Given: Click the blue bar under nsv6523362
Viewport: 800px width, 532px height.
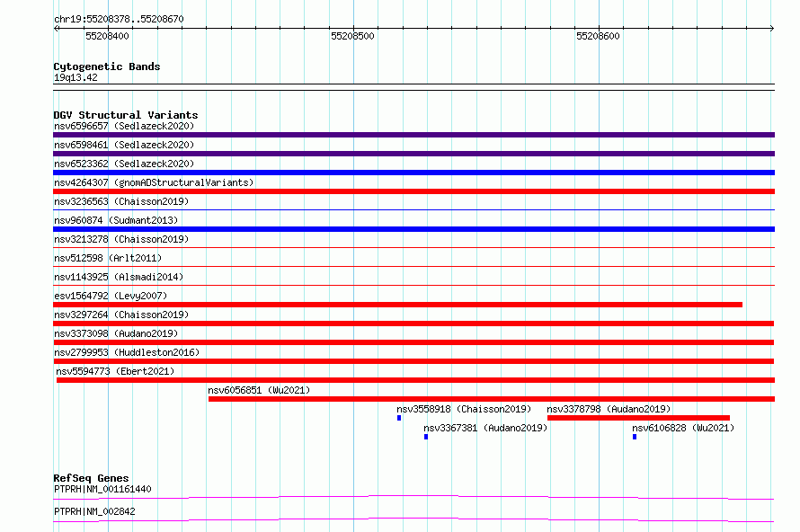Looking at the screenshot, I should (x=413, y=173).
